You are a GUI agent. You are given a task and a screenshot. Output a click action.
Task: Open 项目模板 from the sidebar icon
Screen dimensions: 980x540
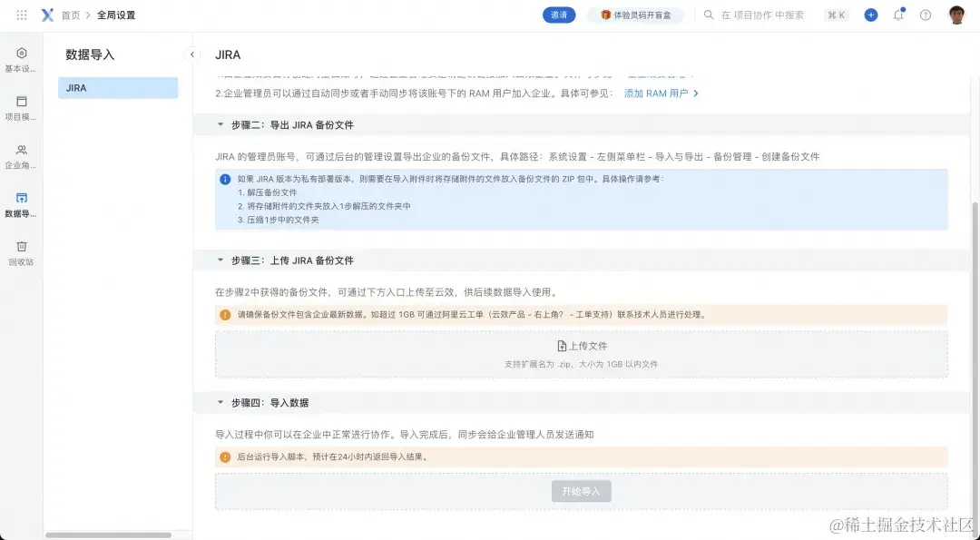[20, 103]
